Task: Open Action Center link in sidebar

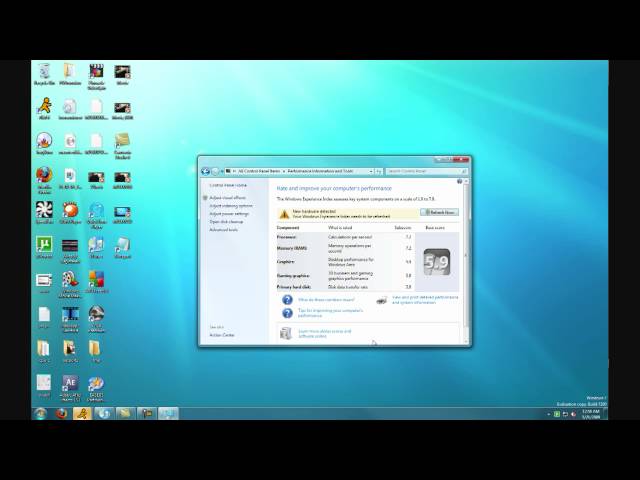Action: tap(222, 335)
